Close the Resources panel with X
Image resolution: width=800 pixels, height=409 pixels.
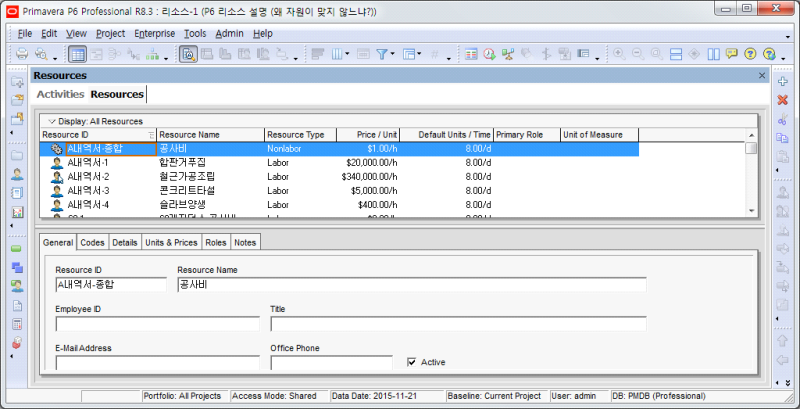pyautogui.click(x=762, y=75)
